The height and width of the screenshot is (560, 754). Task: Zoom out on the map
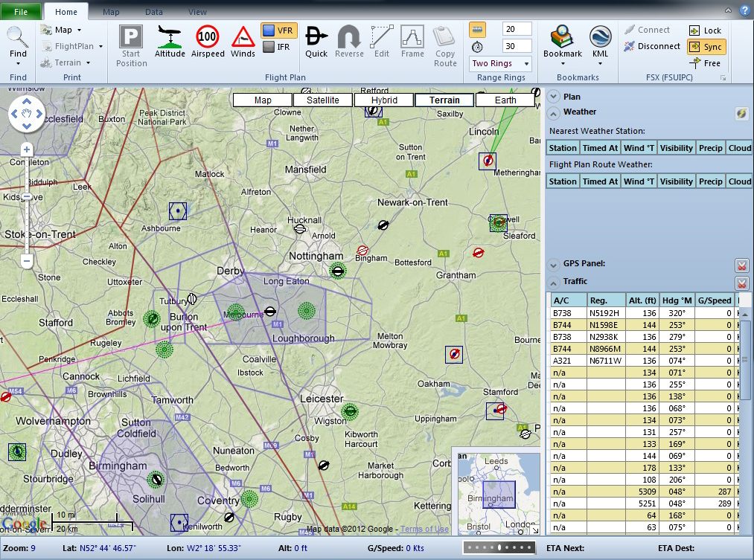pyautogui.click(x=27, y=261)
